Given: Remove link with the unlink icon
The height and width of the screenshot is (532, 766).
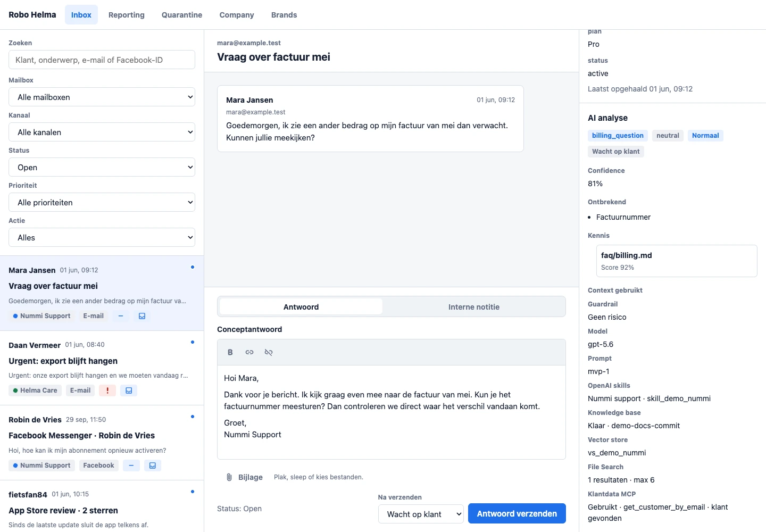Looking at the screenshot, I should (269, 352).
